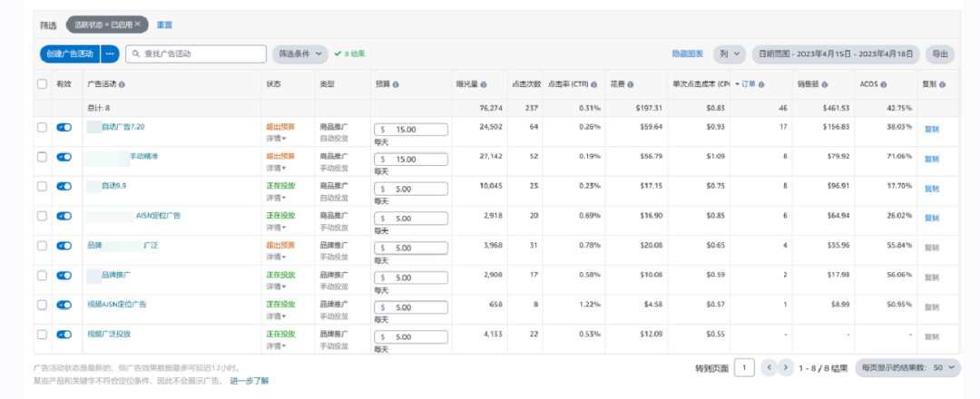Select the checkbox for 手动精准 row
Image resolution: width=980 pixels, height=399 pixels.
pyautogui.click(x=42, y=157)
